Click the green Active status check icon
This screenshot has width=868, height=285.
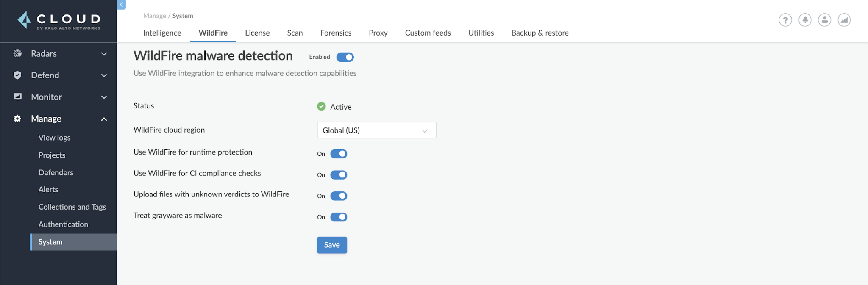321,106
